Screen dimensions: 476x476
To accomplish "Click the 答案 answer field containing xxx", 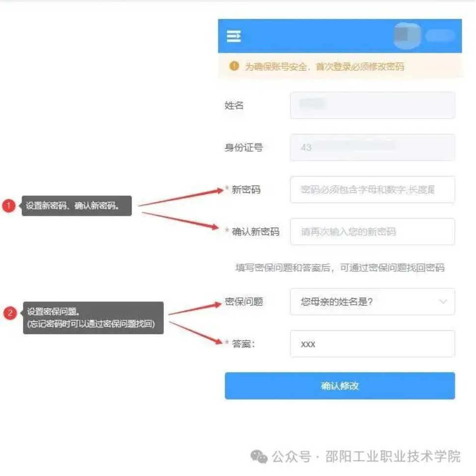I will point(372,344).
